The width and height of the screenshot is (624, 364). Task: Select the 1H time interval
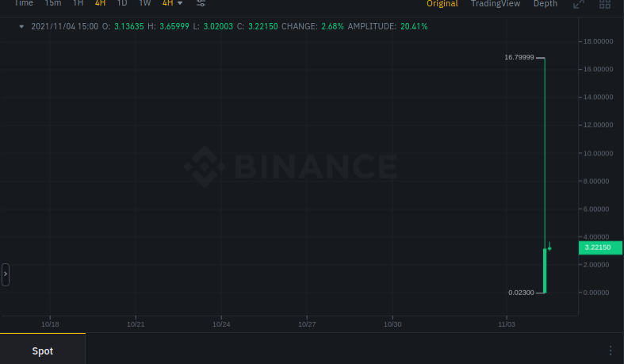(78, 3)
